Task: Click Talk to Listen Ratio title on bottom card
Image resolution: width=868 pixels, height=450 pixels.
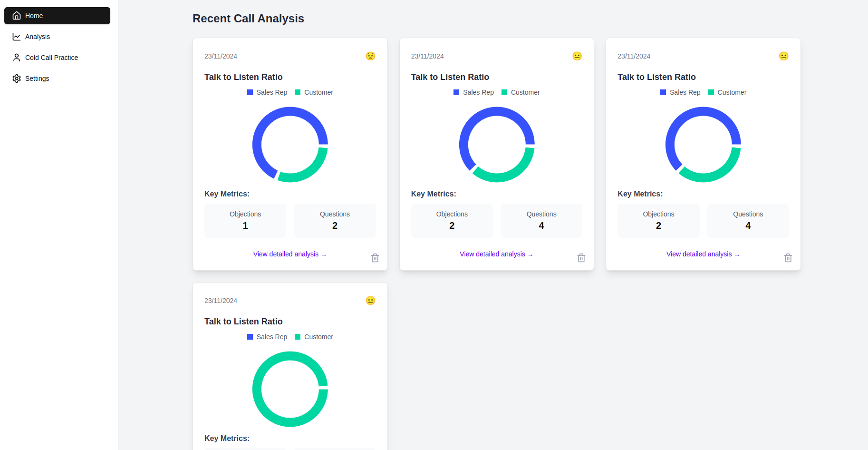Action: pyautogui.click(x=243, y=322)
